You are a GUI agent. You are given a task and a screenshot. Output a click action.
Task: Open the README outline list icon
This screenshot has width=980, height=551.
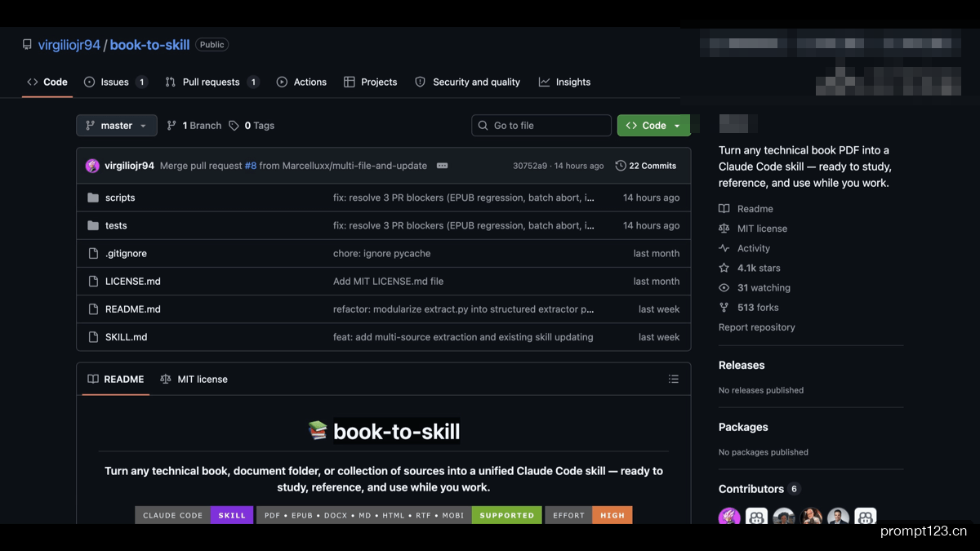674,379
